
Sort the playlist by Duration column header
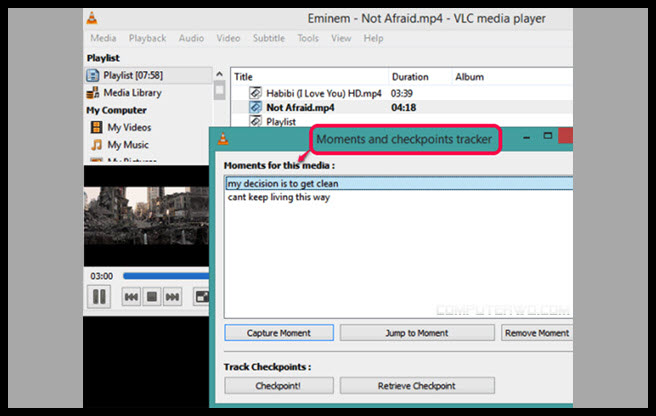point(410,76)
